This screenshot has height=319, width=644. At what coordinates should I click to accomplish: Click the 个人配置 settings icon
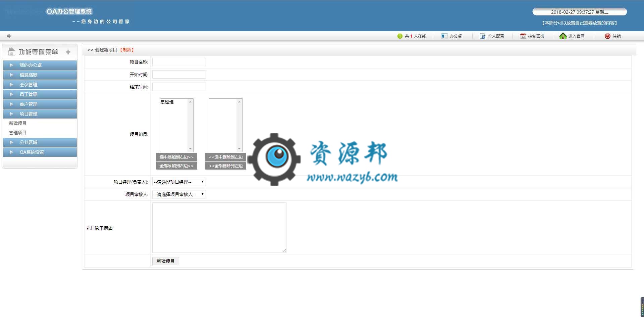(482, 36)
